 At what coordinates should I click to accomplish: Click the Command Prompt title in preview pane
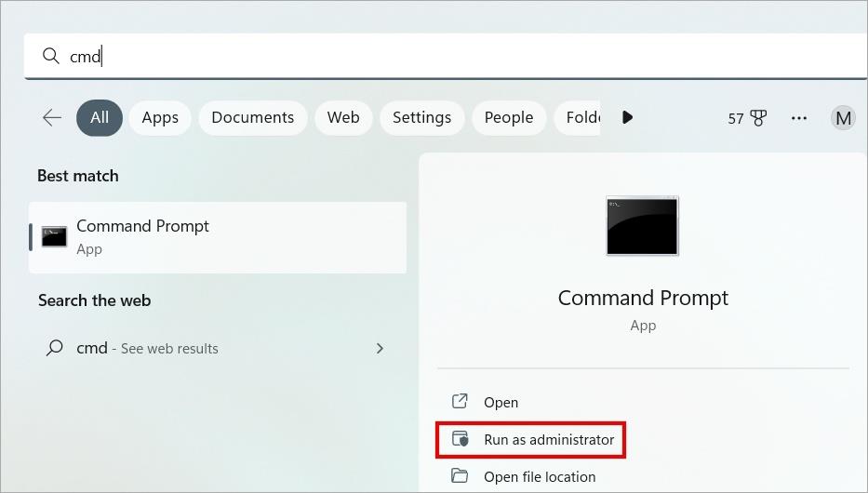643,298
